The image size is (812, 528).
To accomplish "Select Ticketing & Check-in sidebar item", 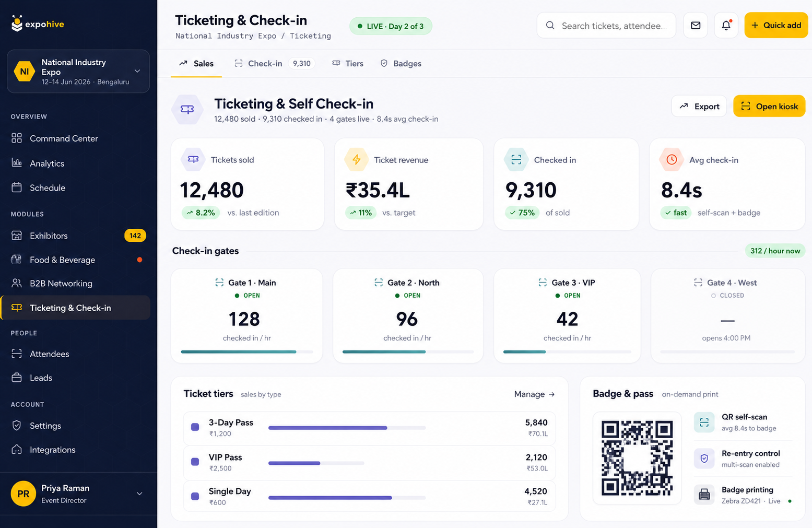I will click(x=75, y=308).
